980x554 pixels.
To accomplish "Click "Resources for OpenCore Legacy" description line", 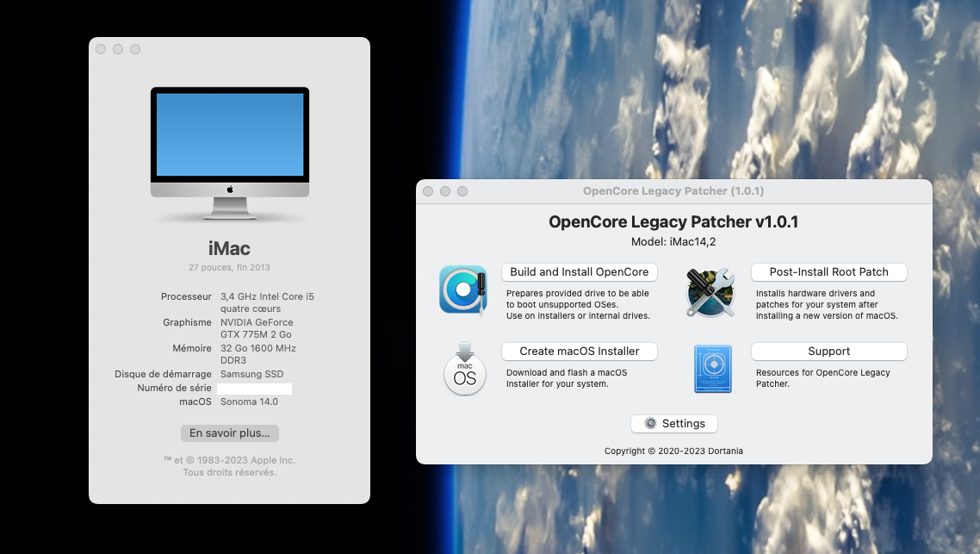I will (823, 373).
